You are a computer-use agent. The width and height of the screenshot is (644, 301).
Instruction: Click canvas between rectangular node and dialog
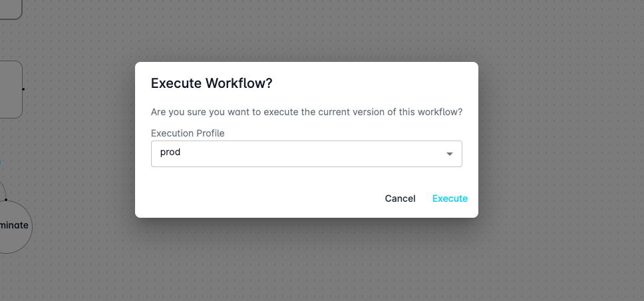coord(80,89)
